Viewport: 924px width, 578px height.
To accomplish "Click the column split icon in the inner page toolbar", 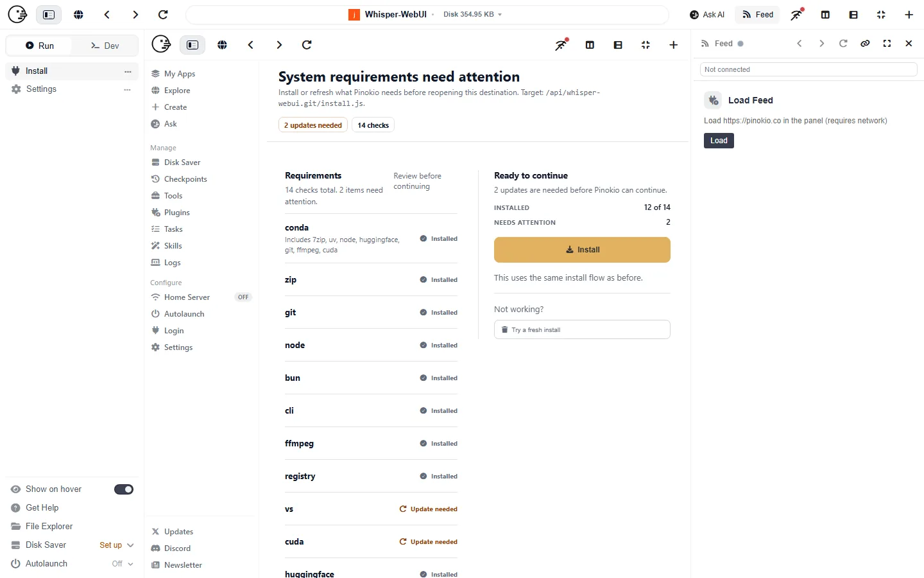I will [590, 45].
